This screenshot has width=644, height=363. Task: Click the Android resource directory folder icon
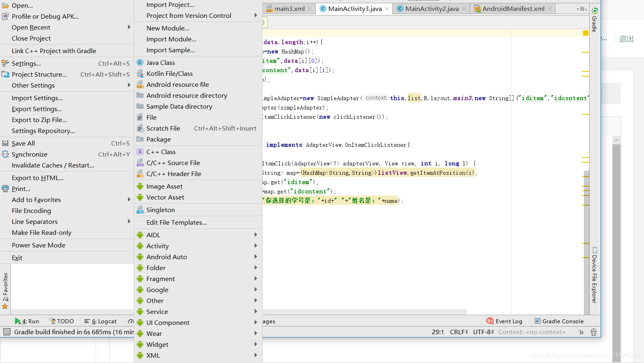(x=140, y=95)
